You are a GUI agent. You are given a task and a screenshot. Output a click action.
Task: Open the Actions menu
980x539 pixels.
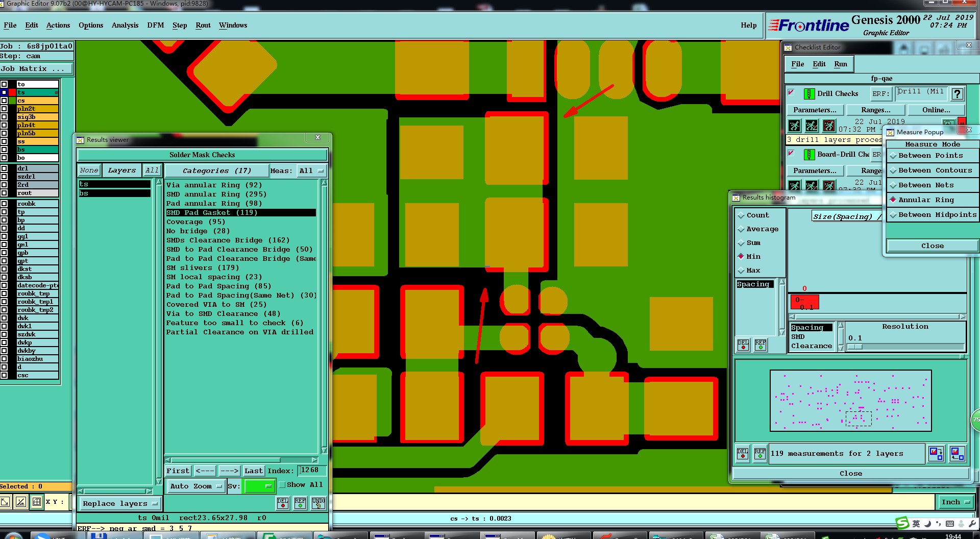pos(58,25)
